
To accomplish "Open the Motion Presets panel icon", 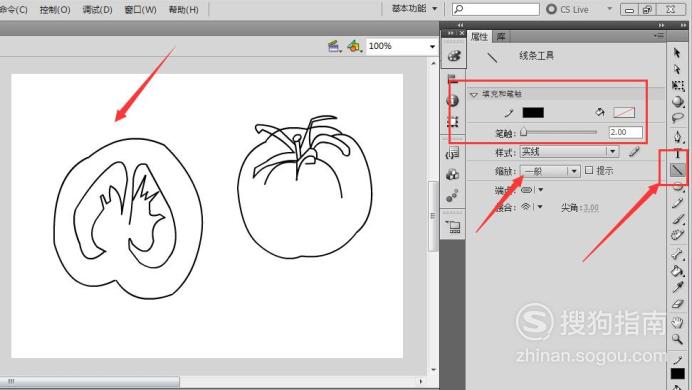I will tap(452, 195).
